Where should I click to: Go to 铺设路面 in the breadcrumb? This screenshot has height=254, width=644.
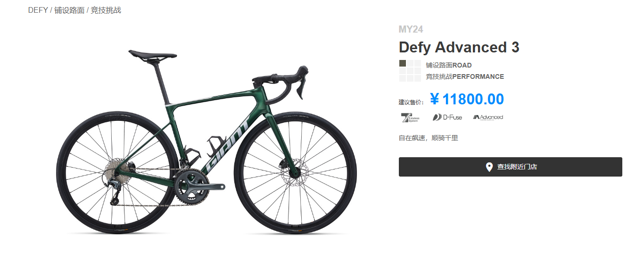point(69,10)
